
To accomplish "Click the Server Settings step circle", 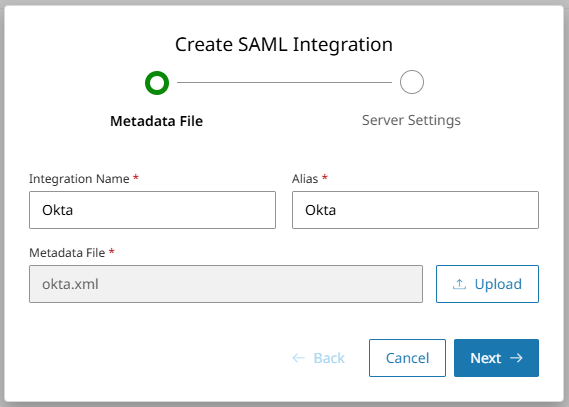I will (412, 82).
